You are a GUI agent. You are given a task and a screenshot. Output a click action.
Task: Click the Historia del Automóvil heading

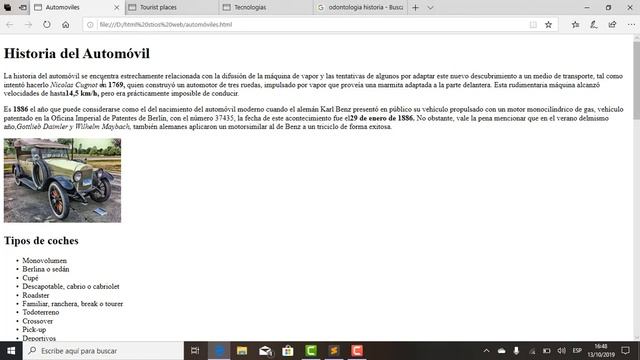(x=77, y=53)
